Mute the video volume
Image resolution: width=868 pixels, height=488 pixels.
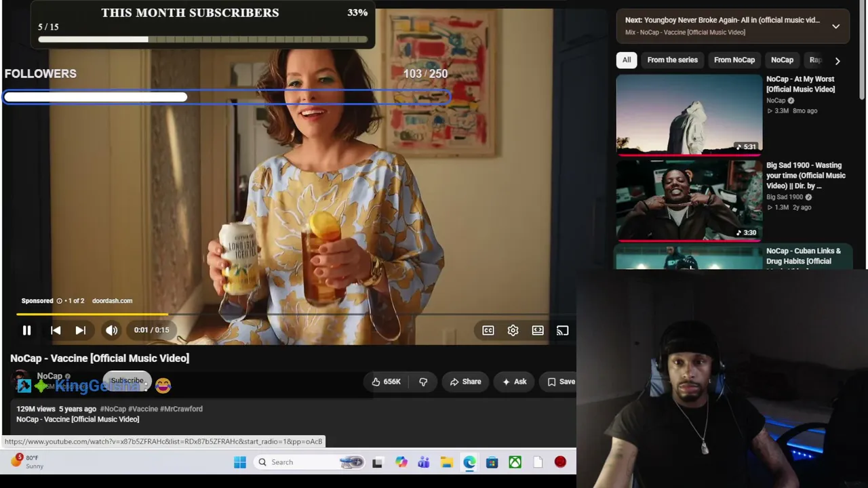[111, 330]
